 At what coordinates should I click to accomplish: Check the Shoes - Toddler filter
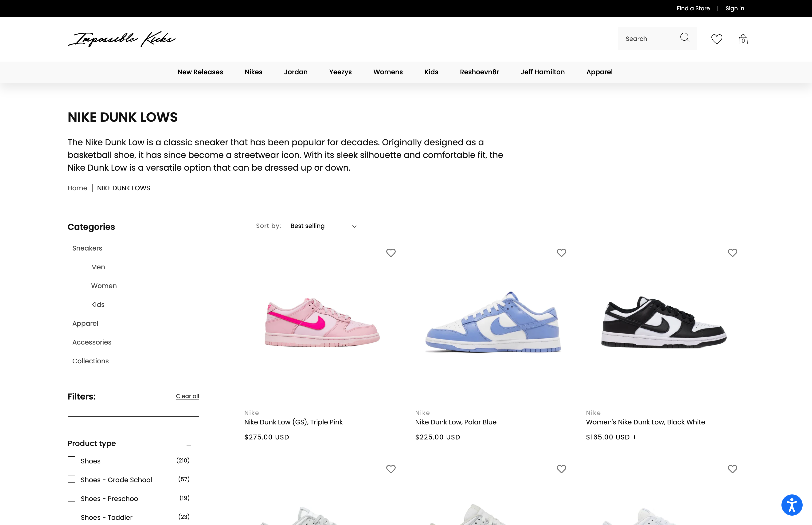tap(71, 517)
